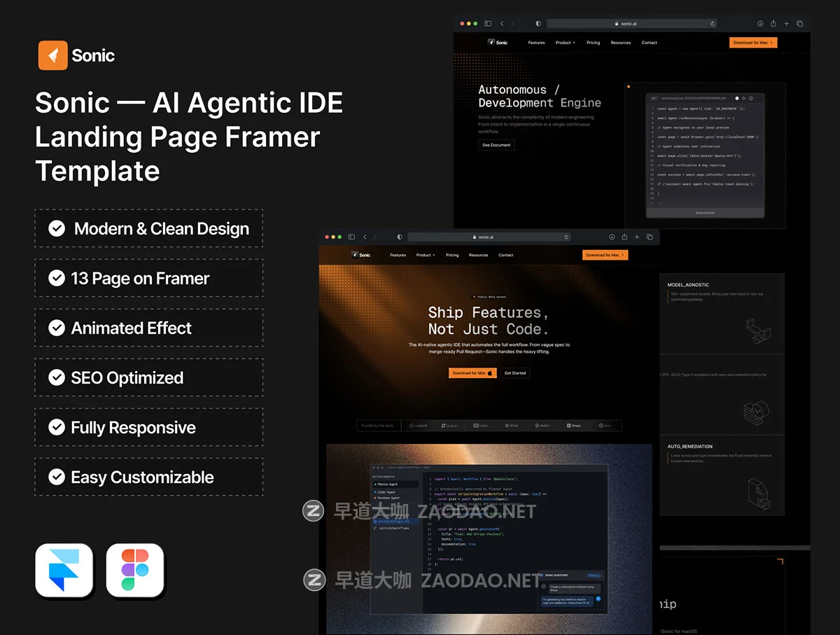Open the tab overview icon in the Autonomous Engine window
This screenshot has height=635, width=840.
pos(799,24)
